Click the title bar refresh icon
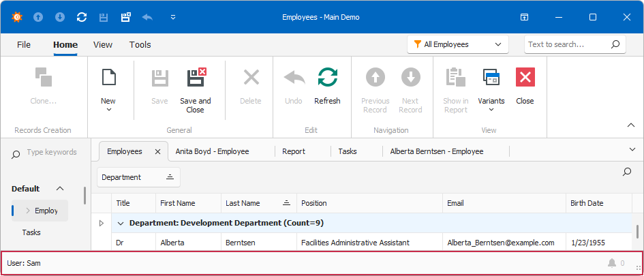Image resolution: width=644 pixels, height=276 pixels. tap(82, 17)
